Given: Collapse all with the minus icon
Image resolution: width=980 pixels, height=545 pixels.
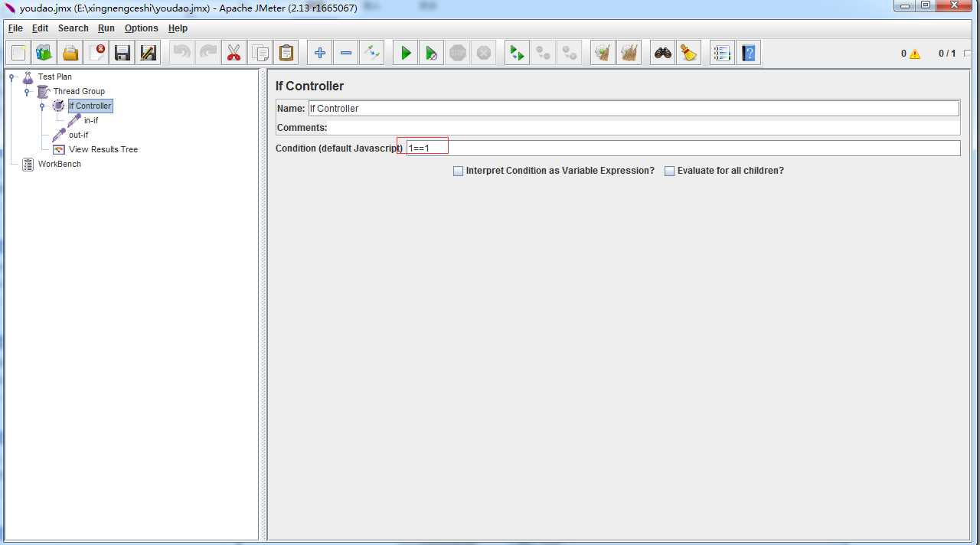Looking at the screenshot, I should pyautogui.click(x=346, y=53).
